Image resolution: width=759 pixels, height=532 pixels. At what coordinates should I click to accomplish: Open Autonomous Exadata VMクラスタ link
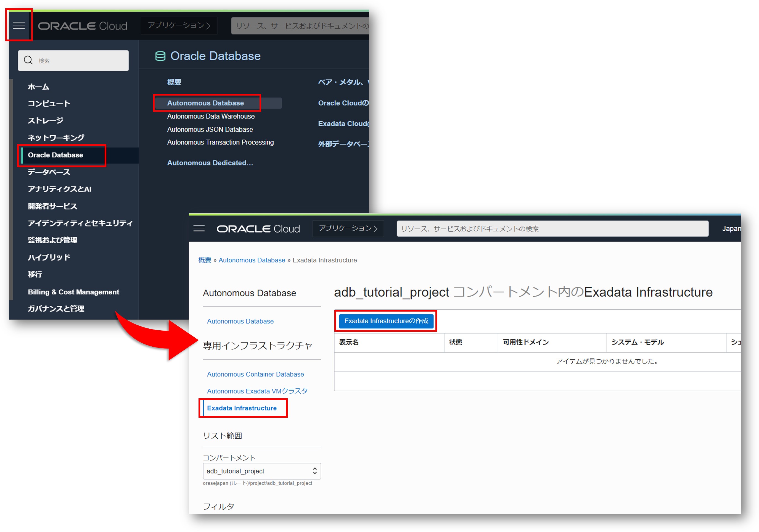pos(257,391)
